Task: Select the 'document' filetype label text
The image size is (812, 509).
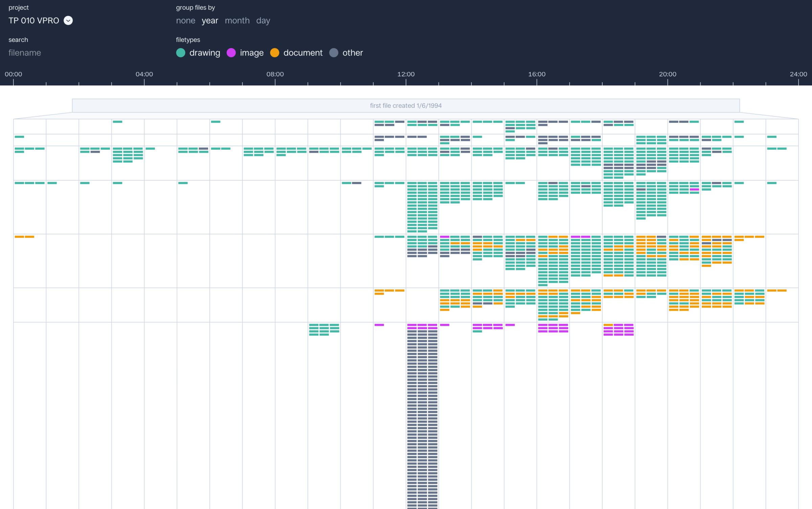Action: click(303, 53)
